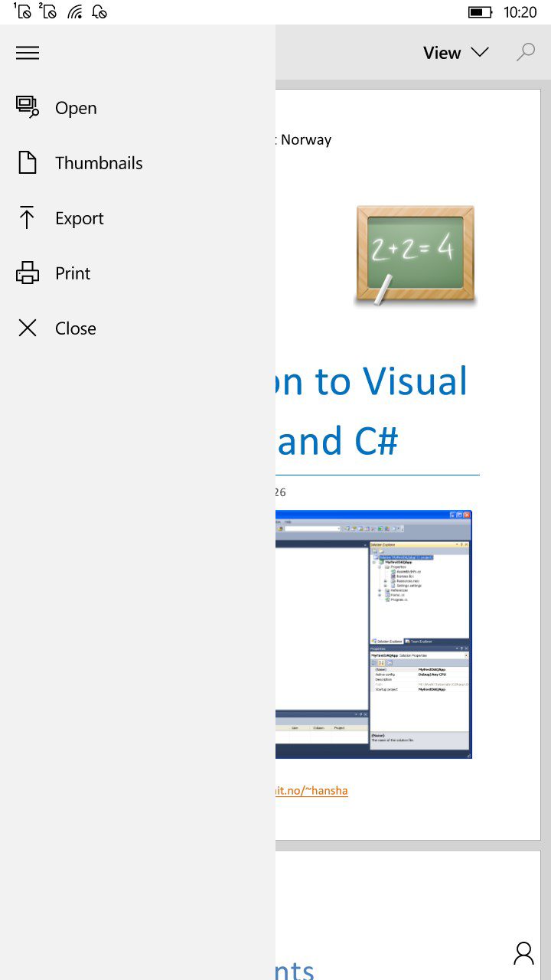
Task: Open the View dropdown
Action: [456, 53]
